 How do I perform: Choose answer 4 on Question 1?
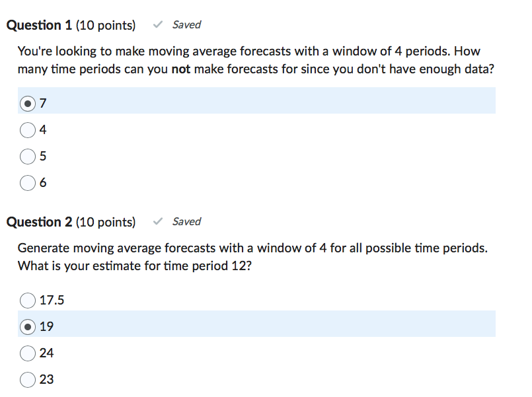pos(28,129)
